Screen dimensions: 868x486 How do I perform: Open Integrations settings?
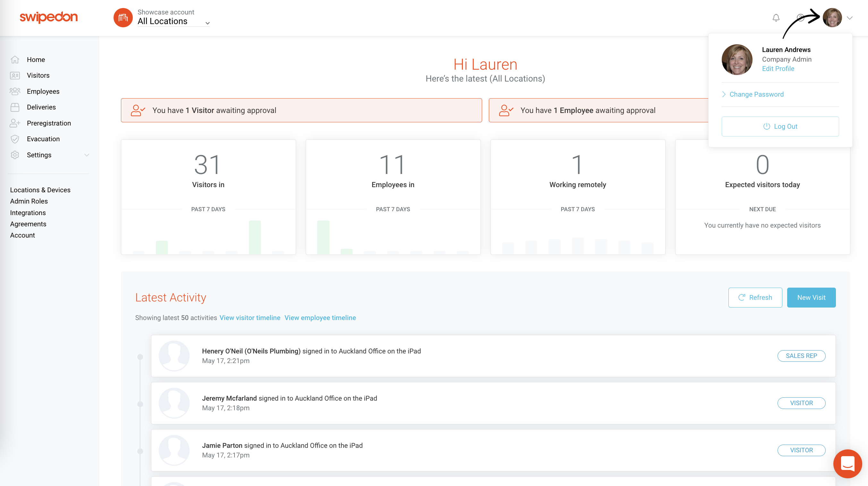pos(28,213)
